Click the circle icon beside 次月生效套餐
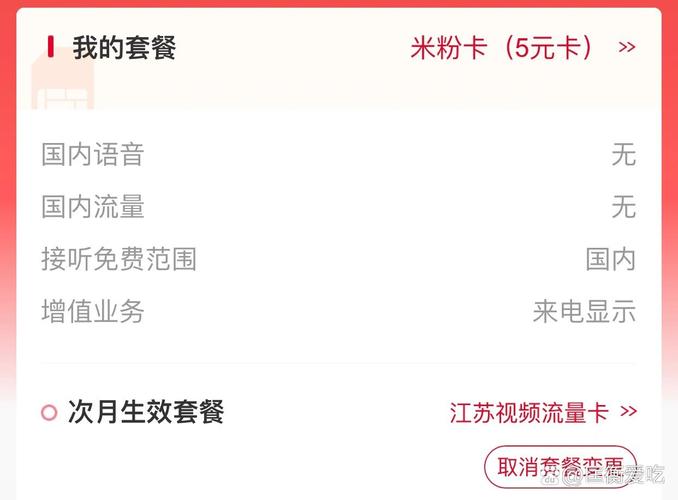678x500 pixels. click(x=49, y=412)
